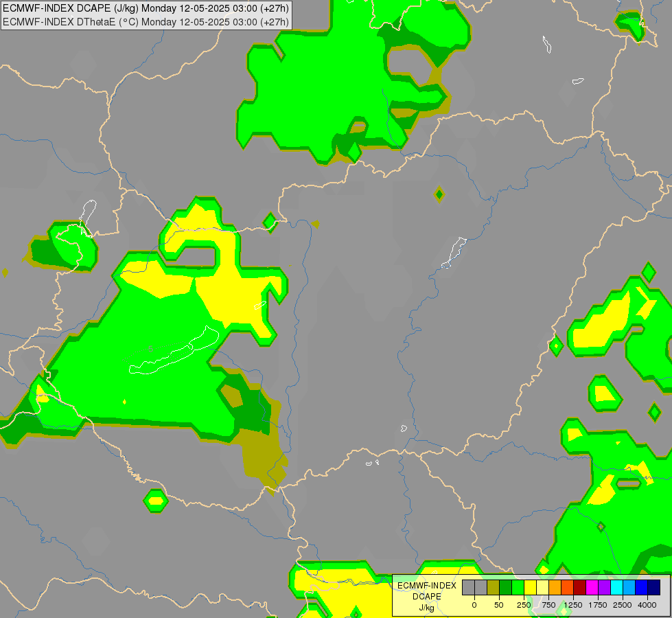Viewport: 672px width, 618px height.
Task: Click the legend value 4000
Action: point(647,605)
